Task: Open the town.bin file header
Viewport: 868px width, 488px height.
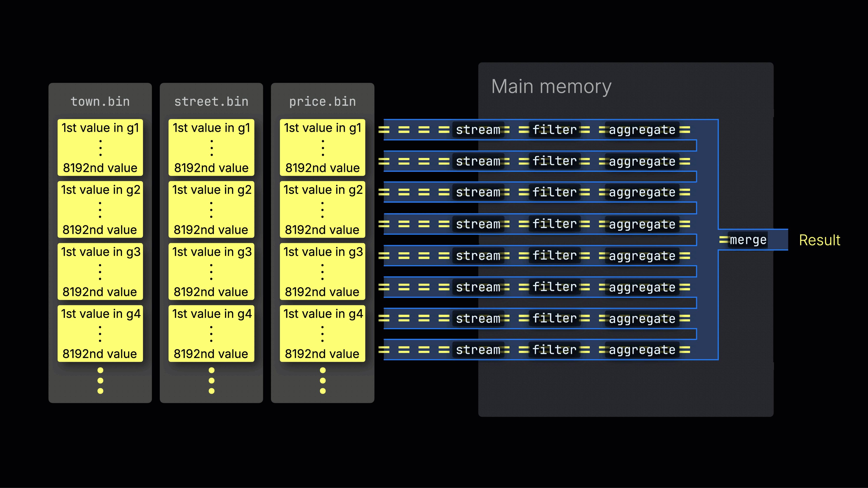Action: (x=100, y=101)
